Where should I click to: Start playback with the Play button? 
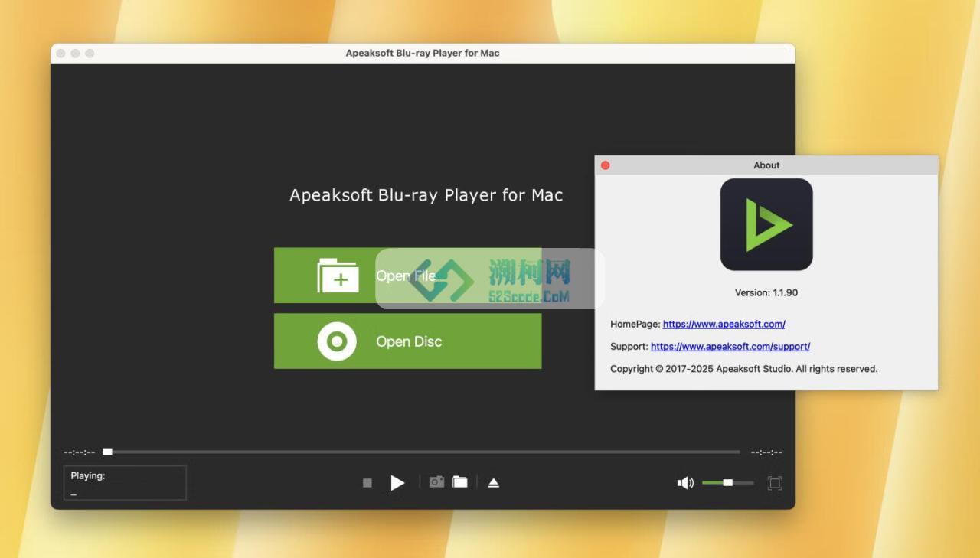[397, 482]
